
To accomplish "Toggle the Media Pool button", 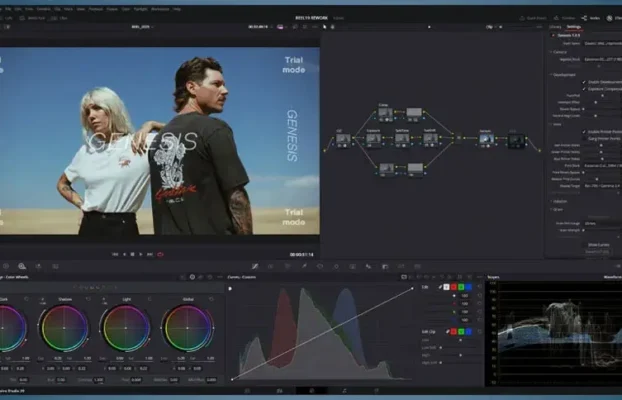I will point(32,18).
